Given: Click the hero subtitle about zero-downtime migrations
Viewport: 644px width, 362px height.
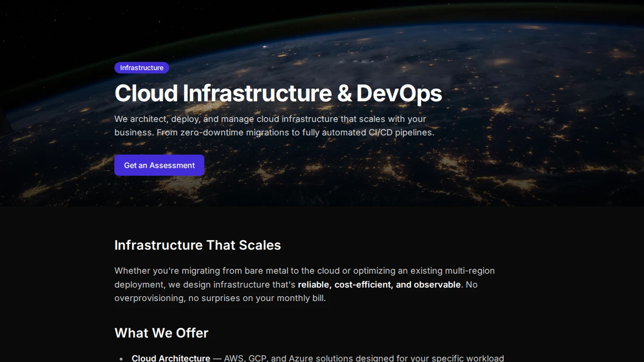Looking at the screenshot, I should click(x=274, y=125).
